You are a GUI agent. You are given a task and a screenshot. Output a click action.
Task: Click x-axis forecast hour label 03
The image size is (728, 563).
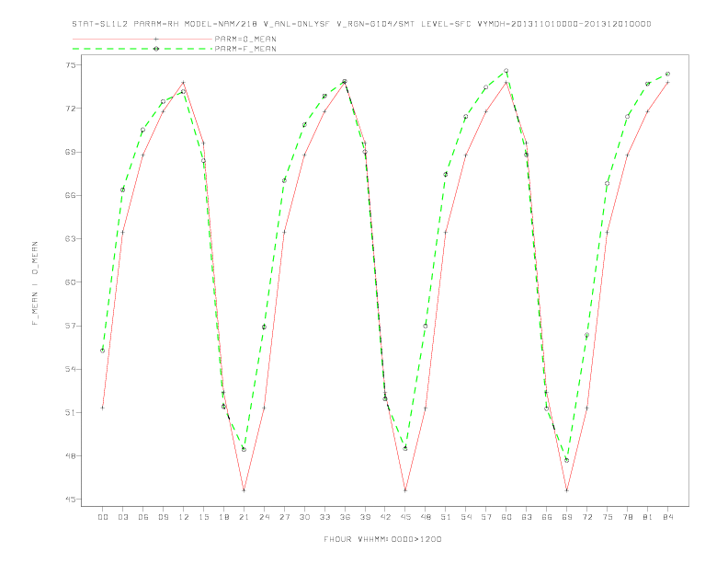122,517
